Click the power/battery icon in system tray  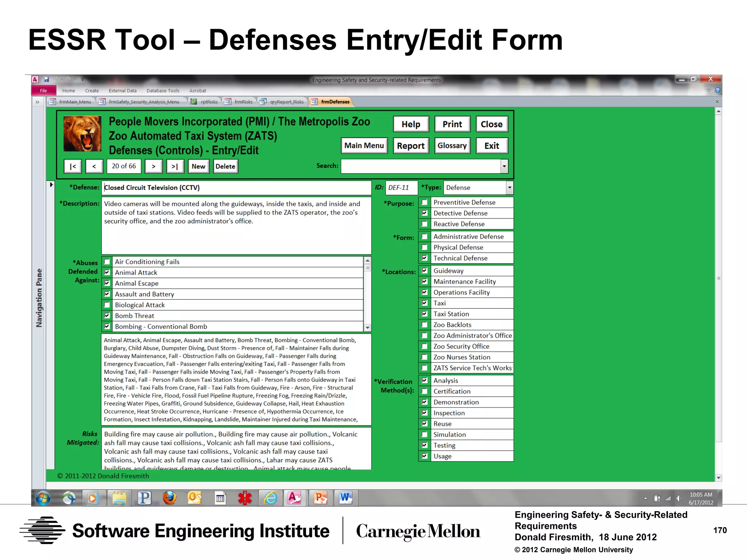coord(657,498)
